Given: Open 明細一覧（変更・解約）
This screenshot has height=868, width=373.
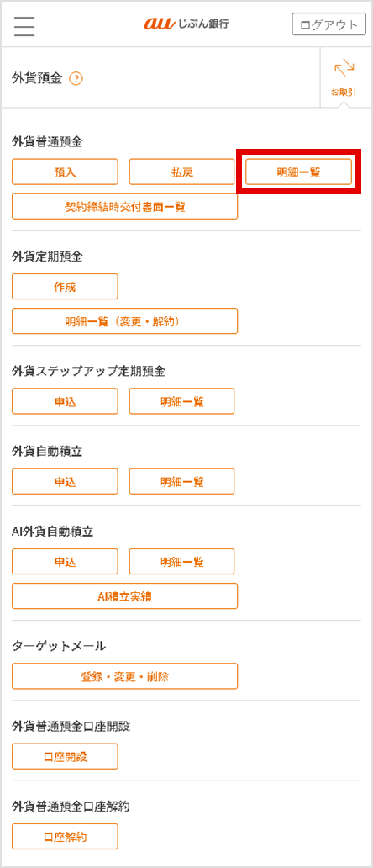Looking at the screenshot, I should click(x=125, y=321).
